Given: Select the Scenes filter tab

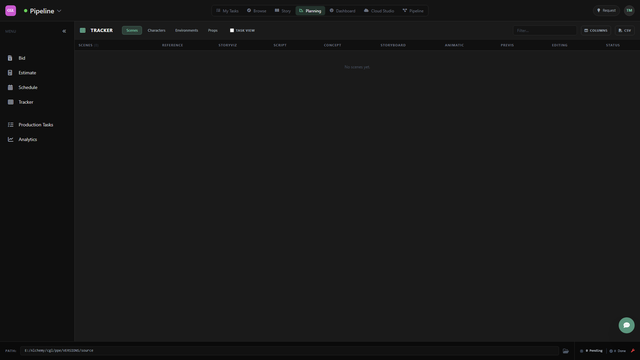Looking at the screenshot, I should click(132, 30).
